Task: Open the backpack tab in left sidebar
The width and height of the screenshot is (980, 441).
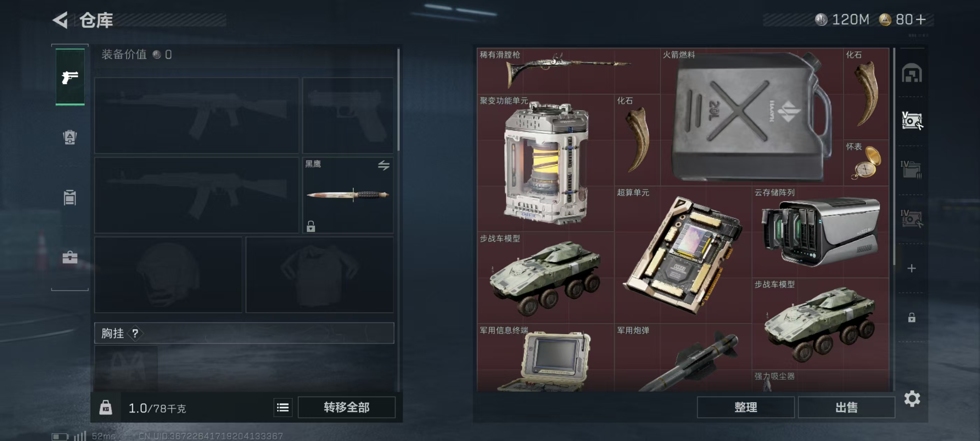Action: [x=70, y=137]
